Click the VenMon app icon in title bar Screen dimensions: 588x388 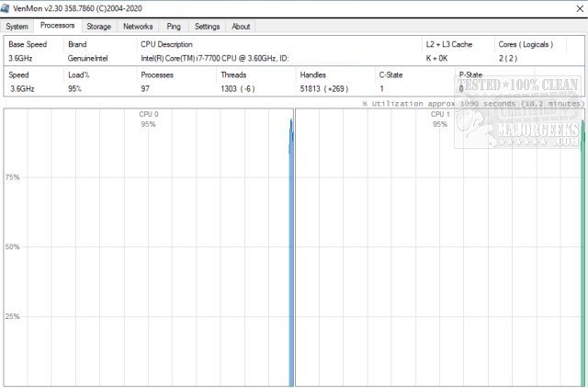(5, 8)
